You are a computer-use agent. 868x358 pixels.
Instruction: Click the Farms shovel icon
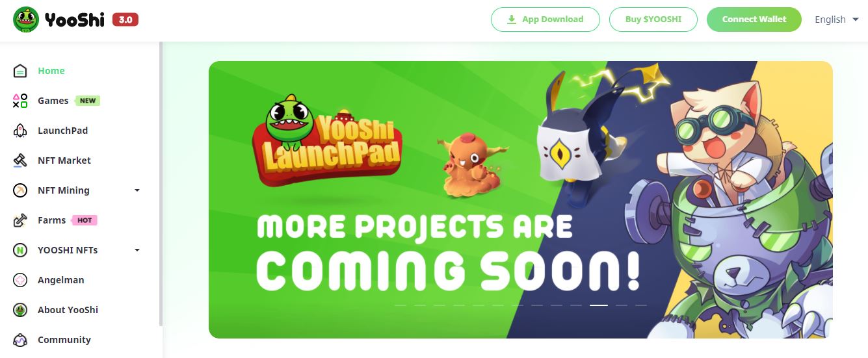pos(20,220)
